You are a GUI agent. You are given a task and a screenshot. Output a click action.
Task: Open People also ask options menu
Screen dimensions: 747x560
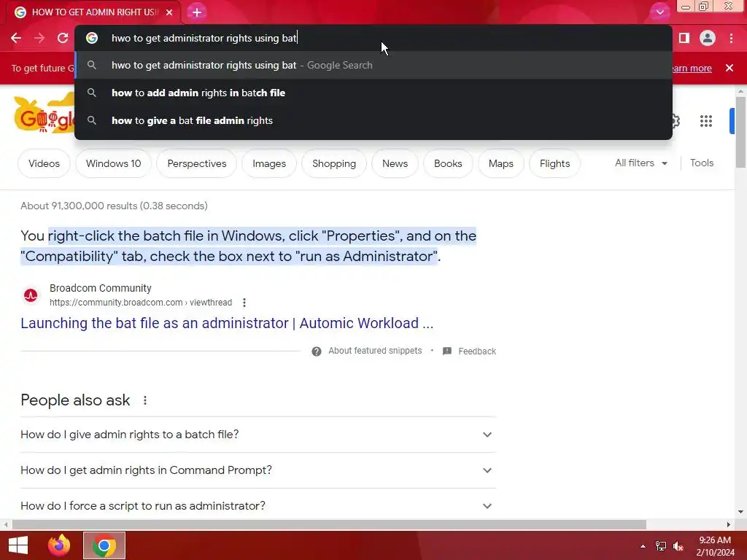click(145, 400)
